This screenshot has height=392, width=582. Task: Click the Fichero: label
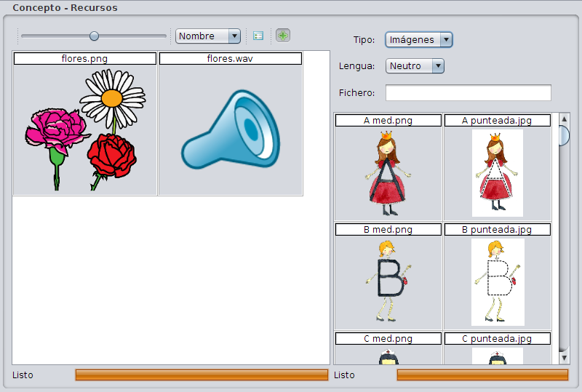tap(356, 93)
